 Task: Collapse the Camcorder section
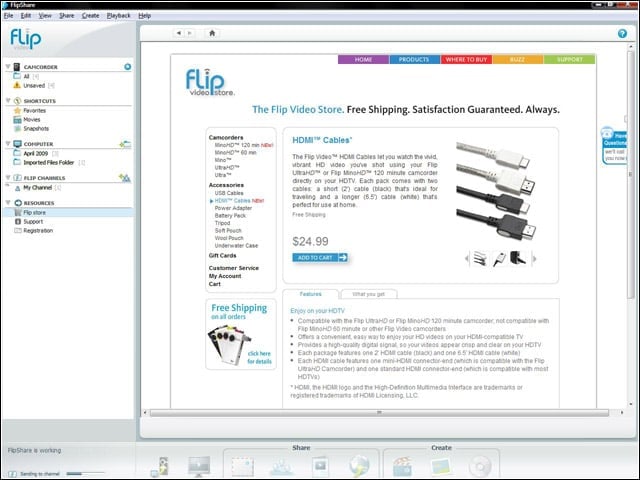pyautogui.click(x=8, y=66)
